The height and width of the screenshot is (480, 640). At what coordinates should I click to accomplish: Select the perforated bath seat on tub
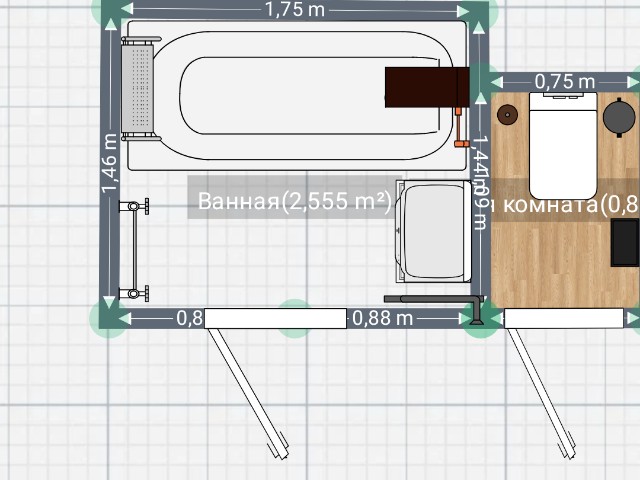140,88
